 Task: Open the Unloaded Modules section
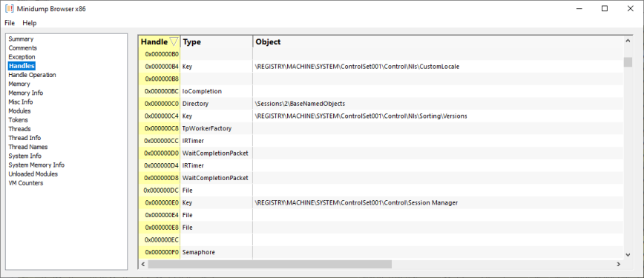click(x=33, y=174)
